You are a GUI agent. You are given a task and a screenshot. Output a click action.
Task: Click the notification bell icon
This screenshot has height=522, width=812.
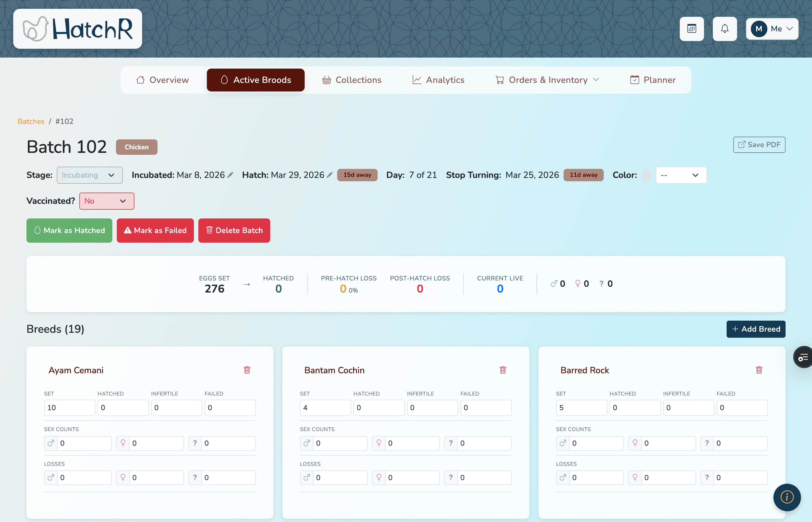click(725, 29)
